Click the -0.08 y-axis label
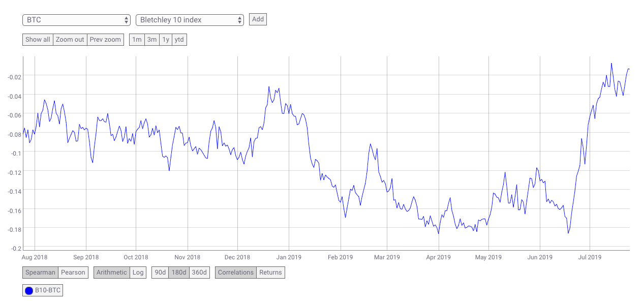Screen dimensions: 644x301 pos(14,135)
